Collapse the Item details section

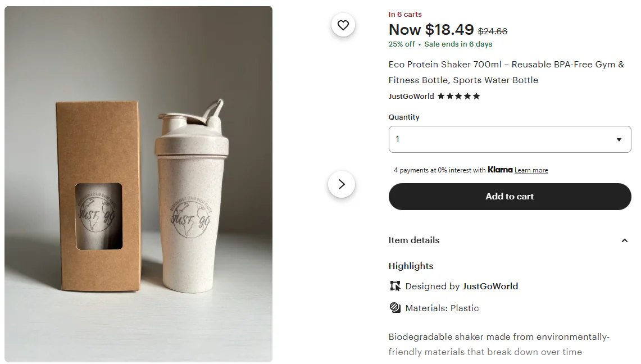point(624,240)
